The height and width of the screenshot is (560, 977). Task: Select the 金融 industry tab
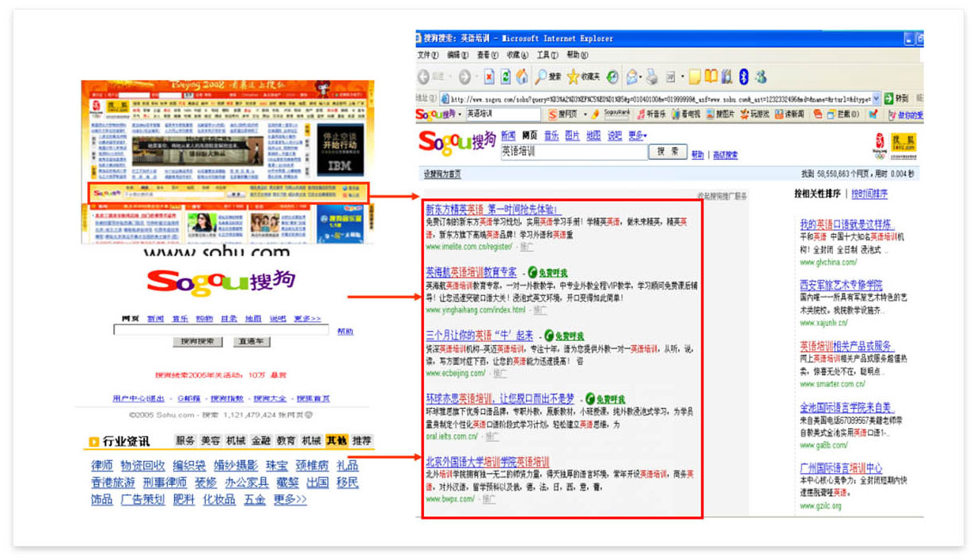pyautogui.click(x=261, y=441)
